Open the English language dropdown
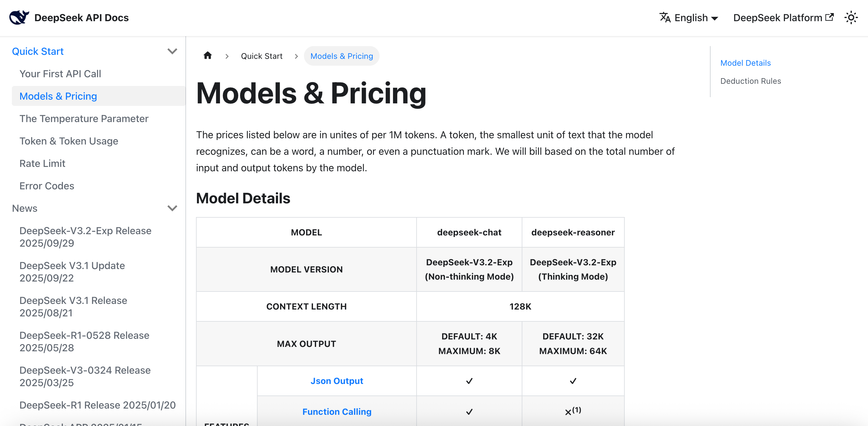Viewport: 868px width, 426px height. pyautogui.click(x=696, y=17)
